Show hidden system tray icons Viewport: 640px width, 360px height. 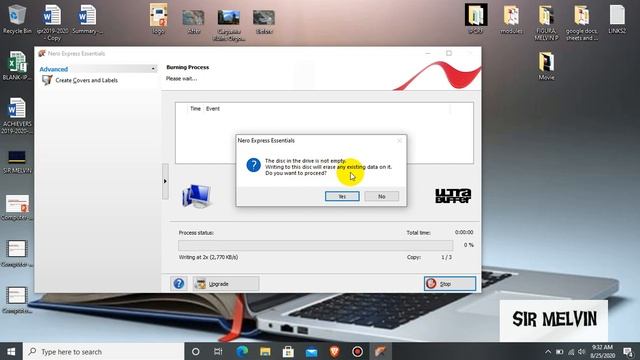[x=548, y=351]
